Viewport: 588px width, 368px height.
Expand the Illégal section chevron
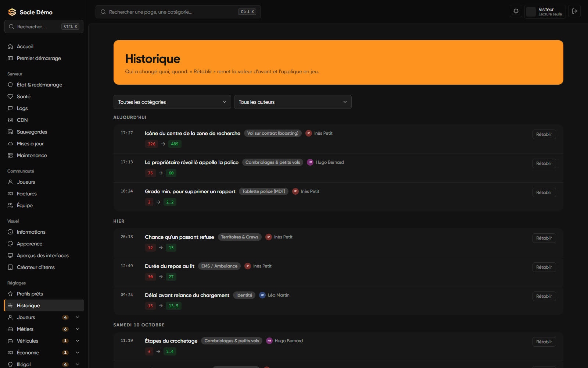click(78, 364)
